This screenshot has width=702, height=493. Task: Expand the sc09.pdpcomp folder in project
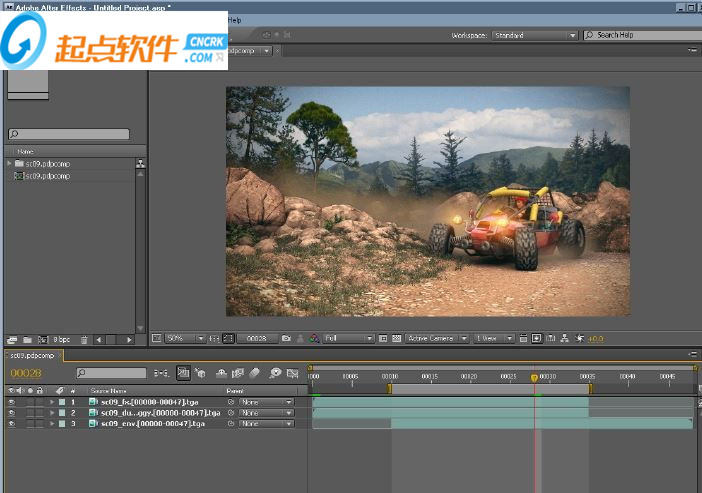(10, 163)
